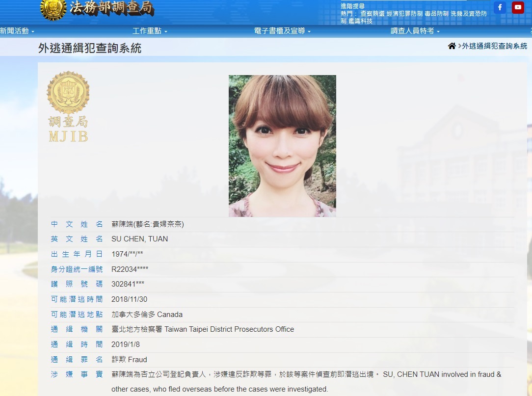
Task: Expand the 新聞活動 dropdown menu
Action: click(17, 31)
